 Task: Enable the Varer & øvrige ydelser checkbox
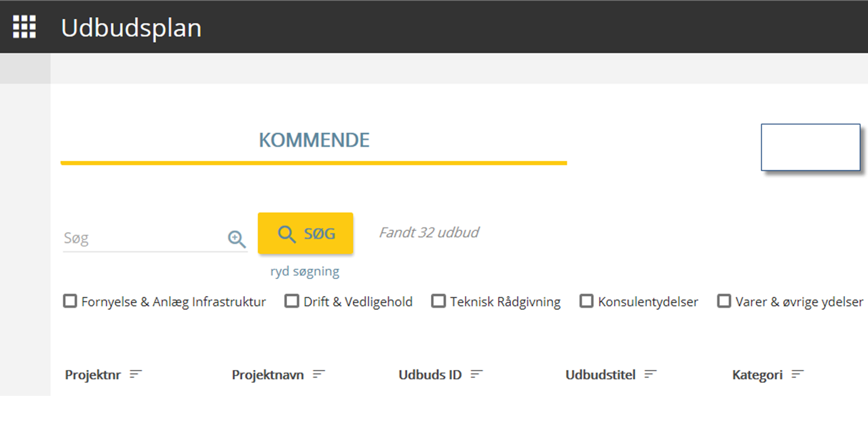[x=723, y=300]
